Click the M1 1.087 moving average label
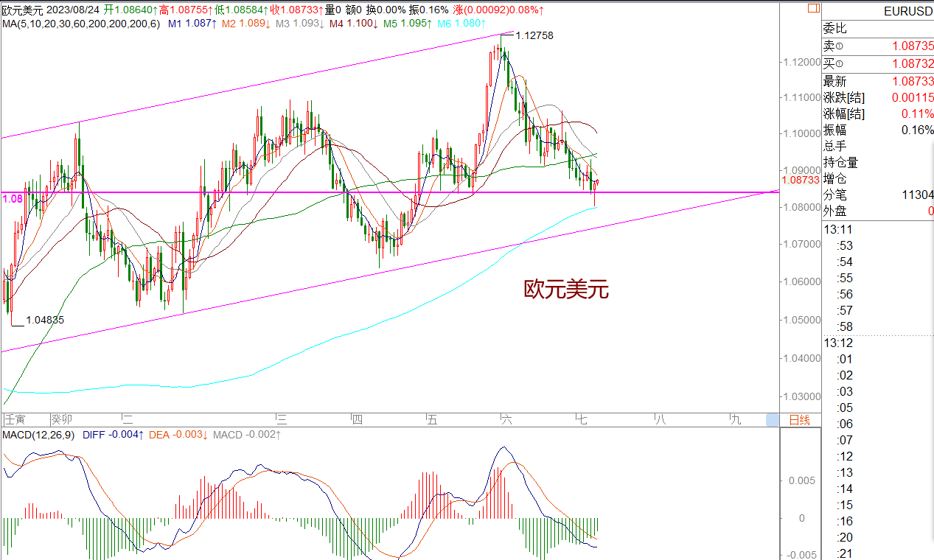This screenshot has height=560, width=934. [192, 24]
